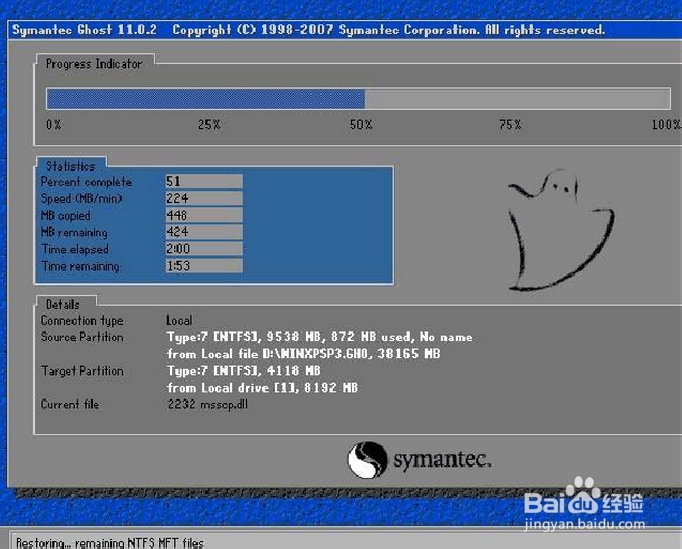This screenshot has height=549, width=682.
Task: Click the Ghost mascot drawing
Action: click(561, 230)
